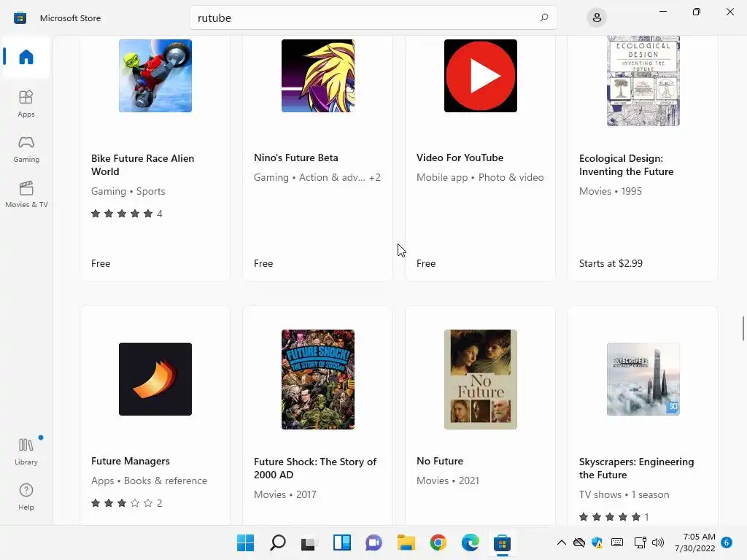The width and height of the screenshot is (747, 560).
Task: Open the touch keyboard tray icon
Action: [x=617, y=542]
